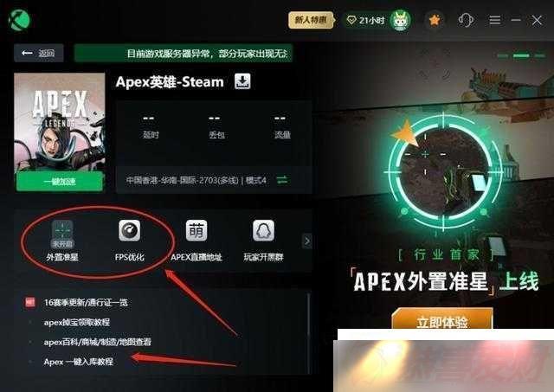Open the 16赛季更新/通行证一览 article

(x=86, y=302)
